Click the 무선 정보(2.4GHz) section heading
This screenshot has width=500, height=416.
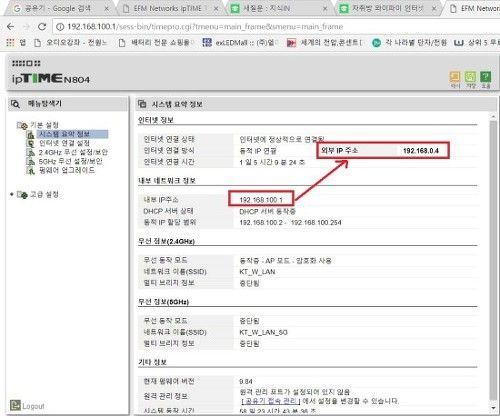tap(166, 241)
